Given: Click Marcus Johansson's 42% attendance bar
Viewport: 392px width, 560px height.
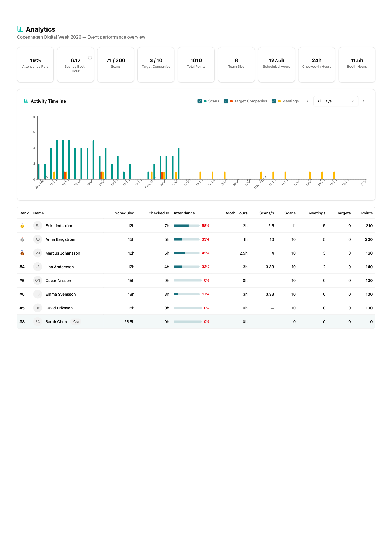Looking at the screenshot, I should point(186,253).
